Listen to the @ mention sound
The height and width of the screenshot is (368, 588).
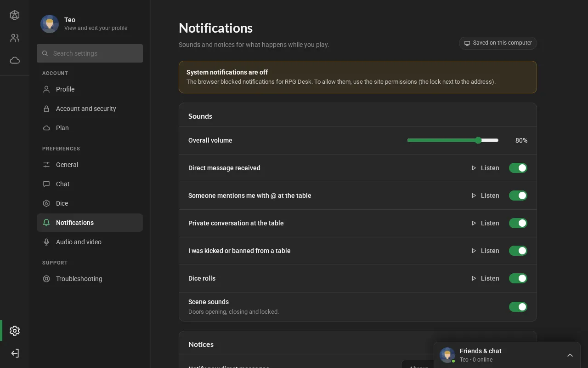485,195
